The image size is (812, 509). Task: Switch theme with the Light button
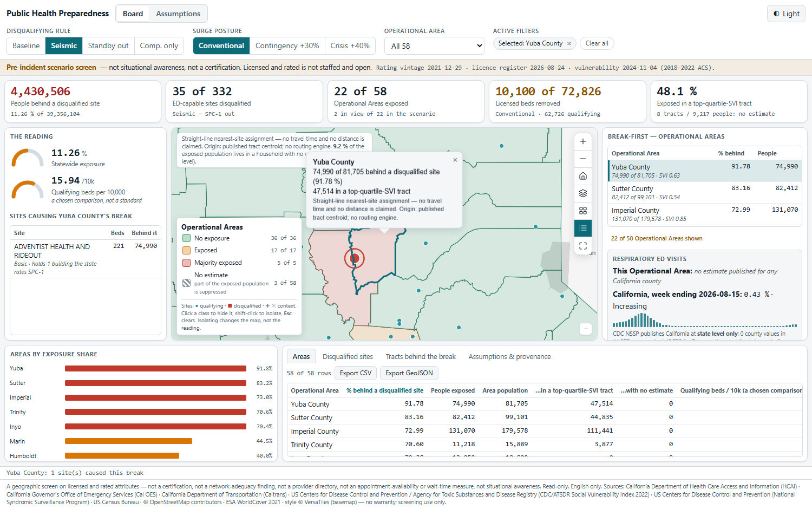tap(786, 14)
